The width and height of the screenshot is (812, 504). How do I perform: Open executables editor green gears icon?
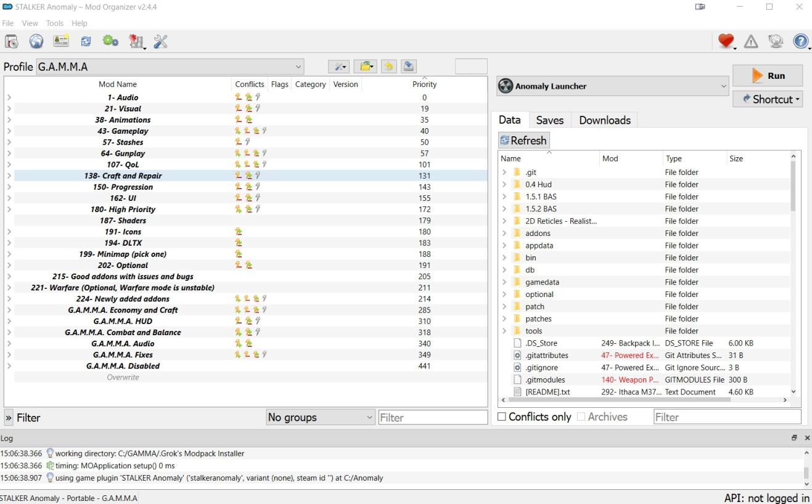[110, 41]
